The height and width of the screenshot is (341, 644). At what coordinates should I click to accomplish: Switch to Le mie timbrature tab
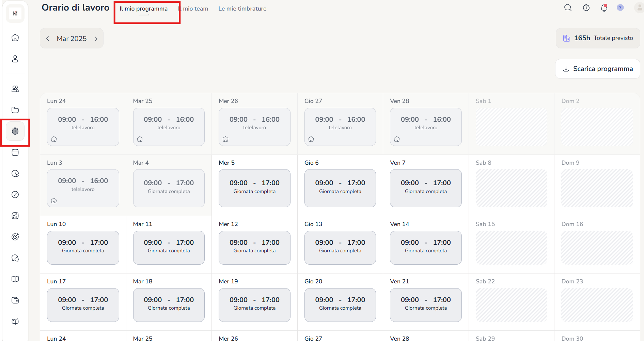(x=242, y=9)
